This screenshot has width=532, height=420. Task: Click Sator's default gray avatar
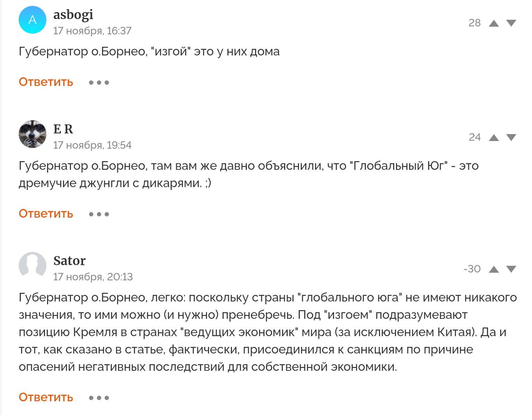(33, 266)
